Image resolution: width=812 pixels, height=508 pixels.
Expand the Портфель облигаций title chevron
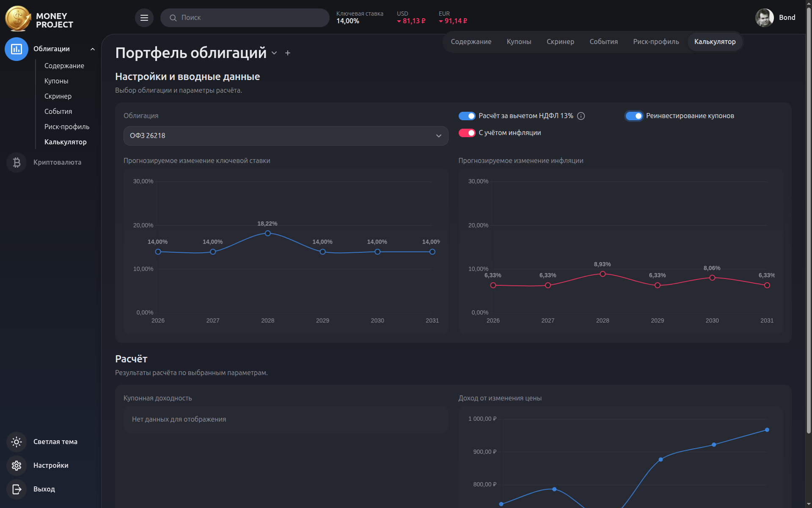pos(274,53)
